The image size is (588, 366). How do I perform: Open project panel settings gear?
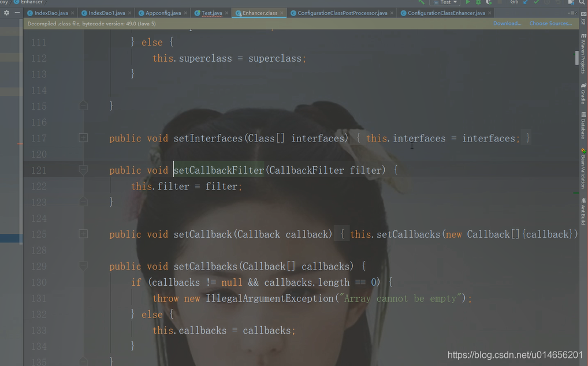(7, 13)
